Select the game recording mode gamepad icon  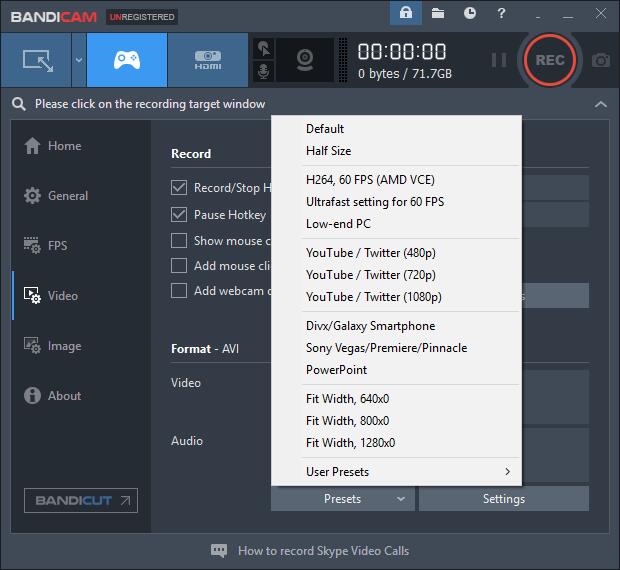127,60
